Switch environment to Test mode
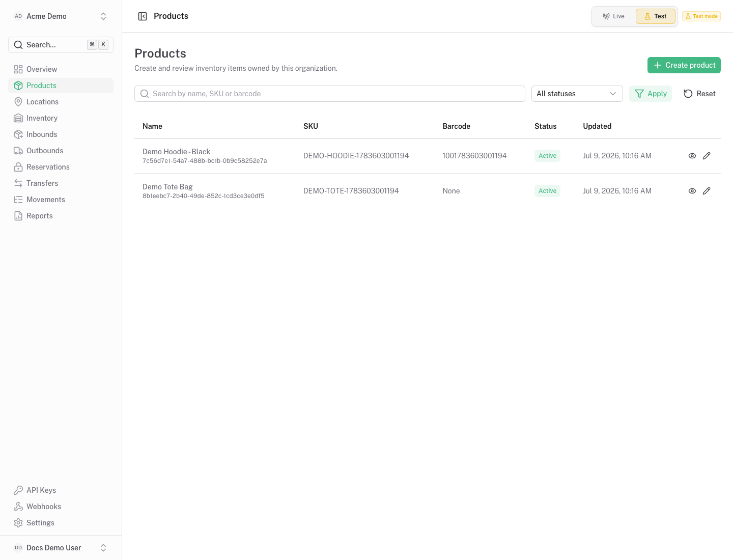Screen dimensions: 733x560 pyautogui.click(x=656, y=16)
